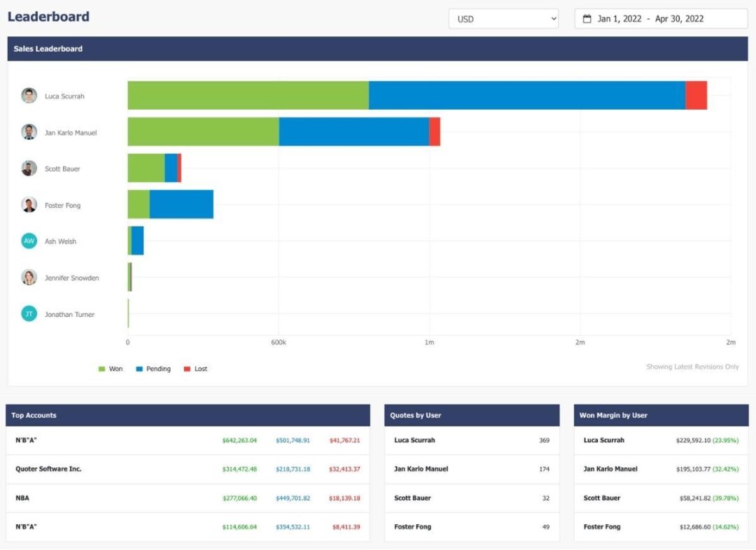
Task: Click margin value $12,686.60 (14.62%)
Action: click(708, 527)
